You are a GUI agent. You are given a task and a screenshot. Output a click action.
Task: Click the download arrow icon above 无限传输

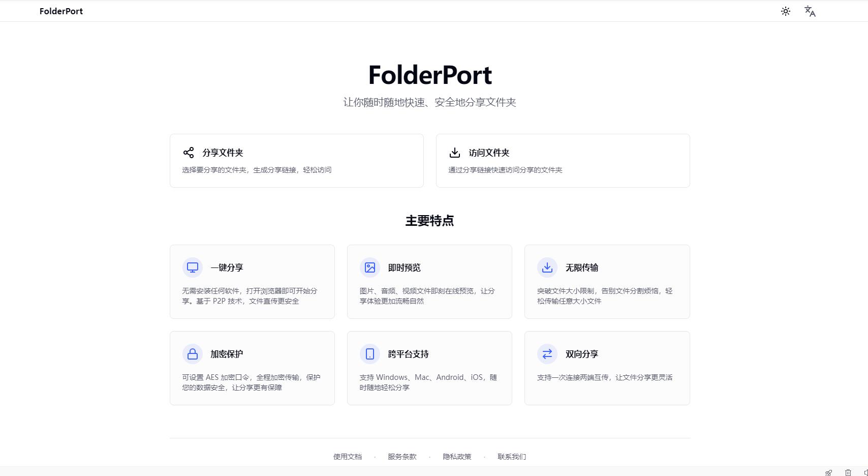(547, 267)
